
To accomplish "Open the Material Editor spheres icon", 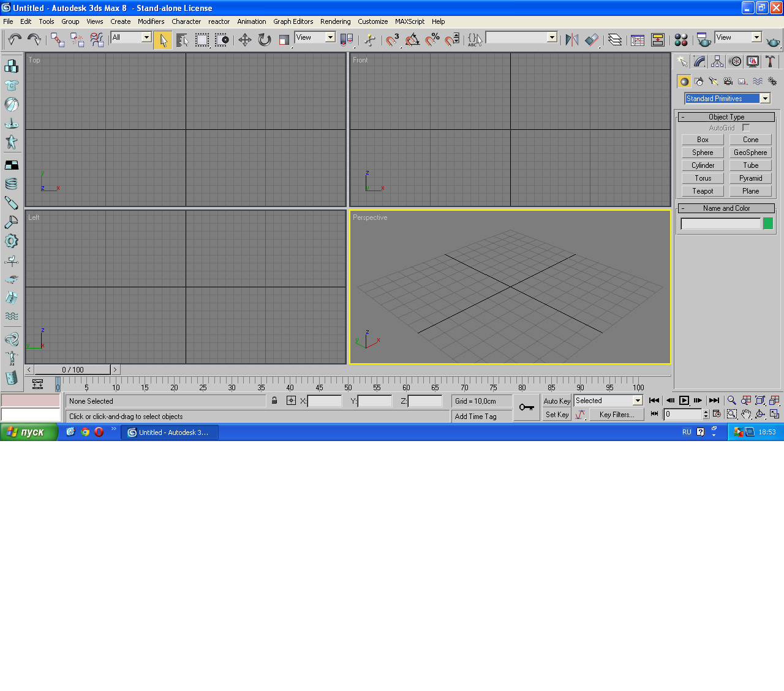I will coord(681,40).
